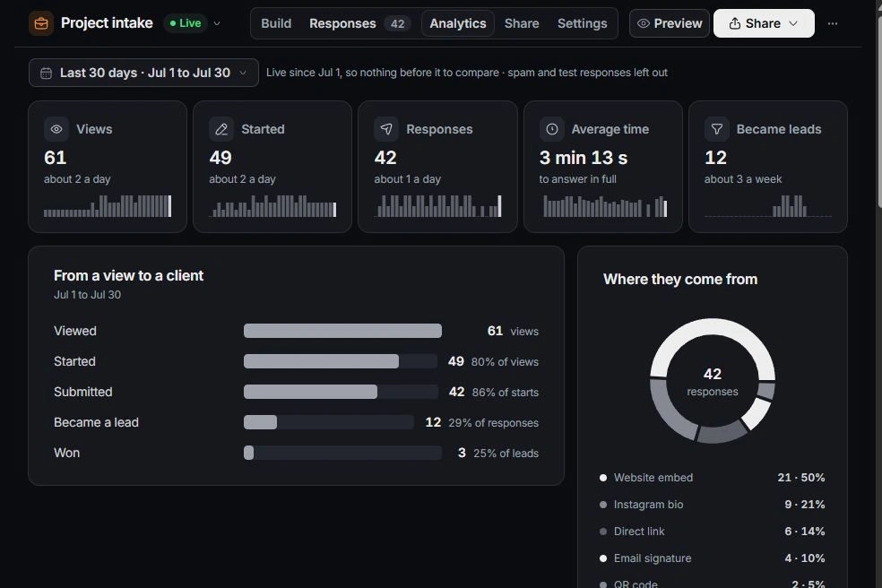
Task: Open the Share button dropdown
Action: point(764,23)
